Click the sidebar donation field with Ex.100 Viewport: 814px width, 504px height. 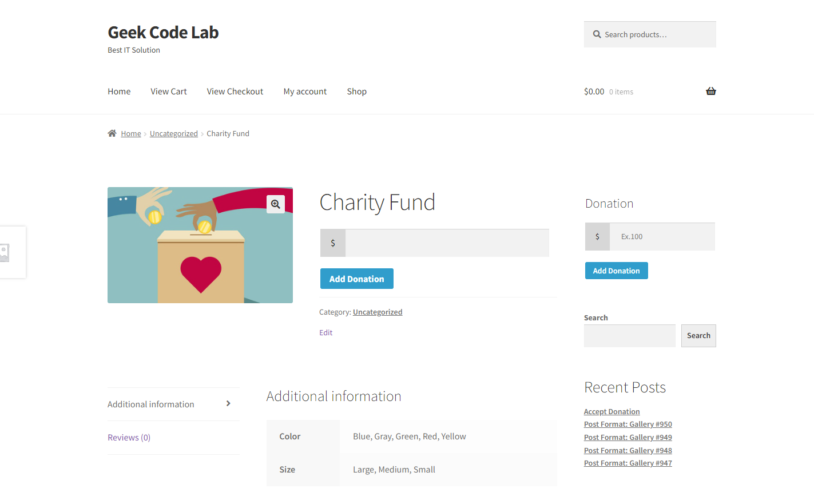point(662,237)
